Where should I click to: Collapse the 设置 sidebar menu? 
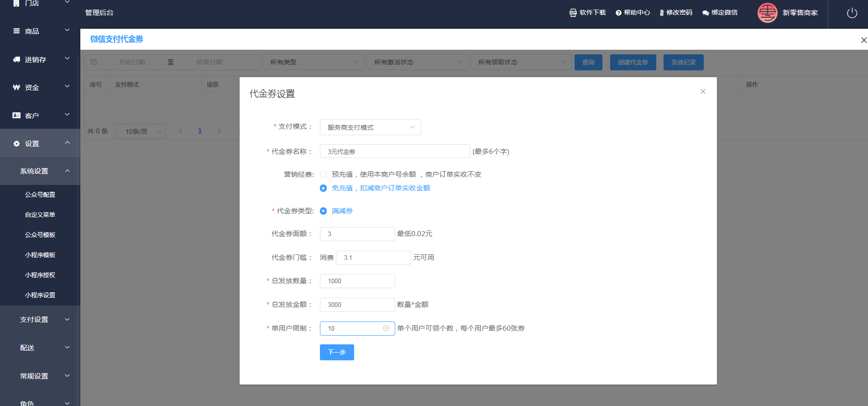(x=67, y=142)
